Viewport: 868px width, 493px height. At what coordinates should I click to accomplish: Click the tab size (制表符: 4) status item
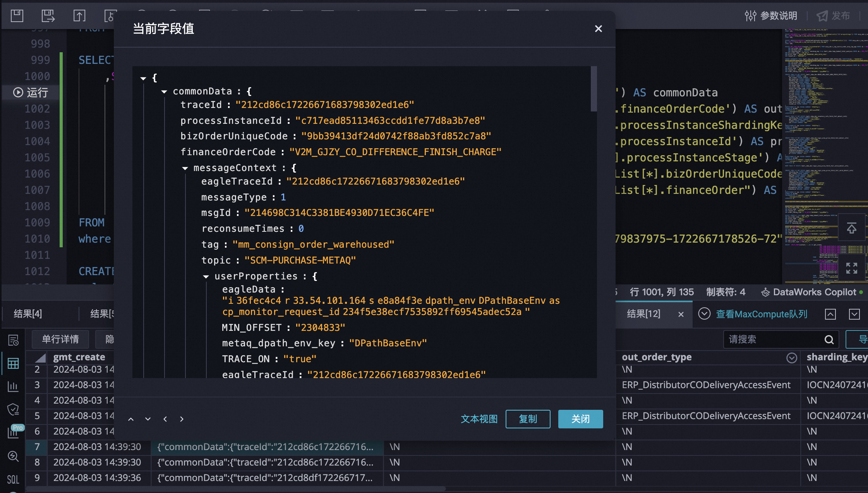pyautogui.click(x=726, y=292)
